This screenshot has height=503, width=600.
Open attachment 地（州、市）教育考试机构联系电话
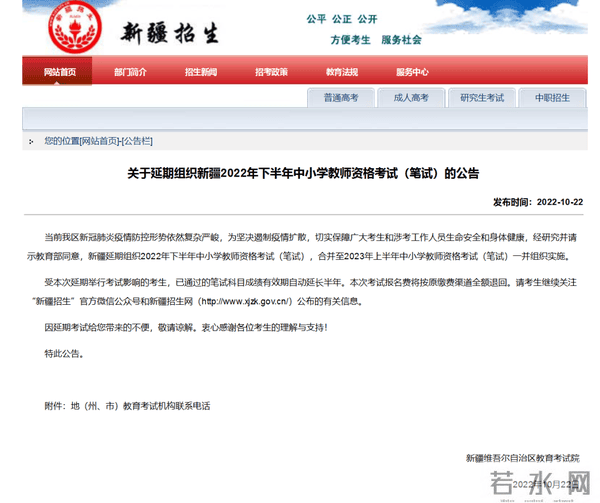pyautogui.click(x=141, y=406)
